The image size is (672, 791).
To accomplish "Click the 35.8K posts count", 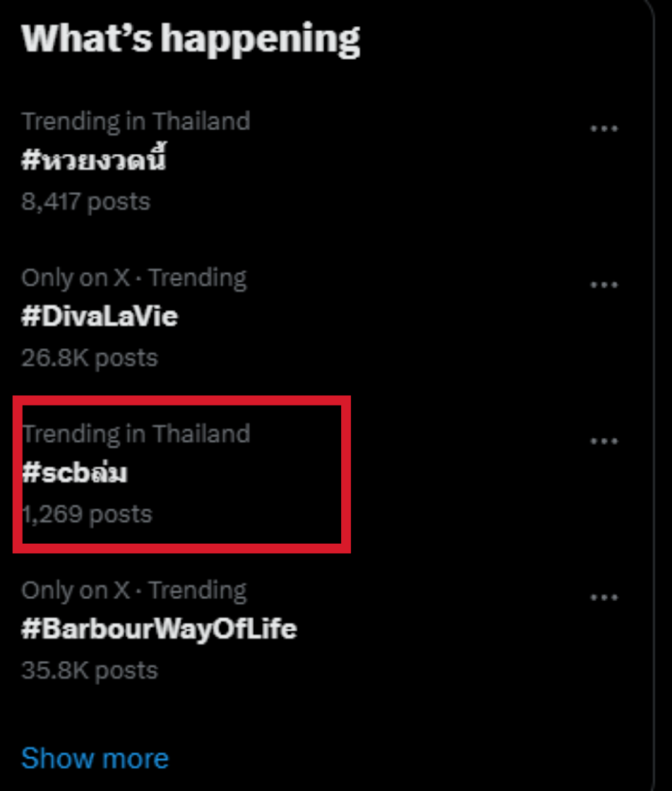I will 90,670.
